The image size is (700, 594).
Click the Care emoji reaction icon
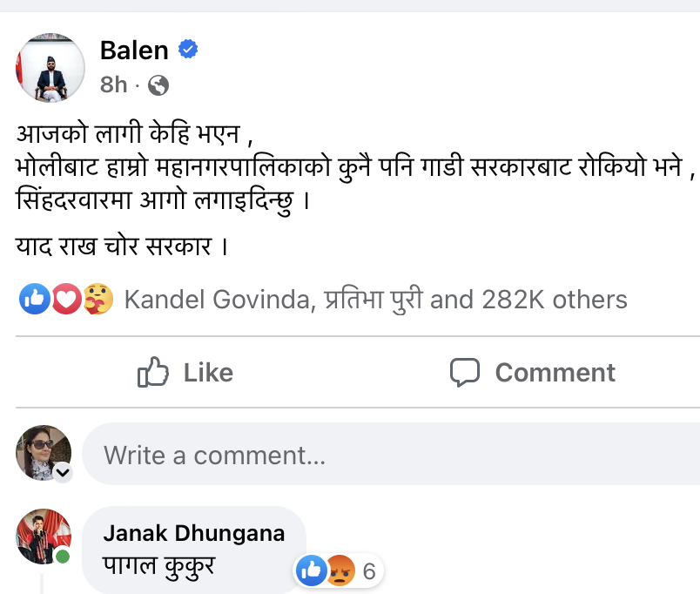click(x=97, y=300)
